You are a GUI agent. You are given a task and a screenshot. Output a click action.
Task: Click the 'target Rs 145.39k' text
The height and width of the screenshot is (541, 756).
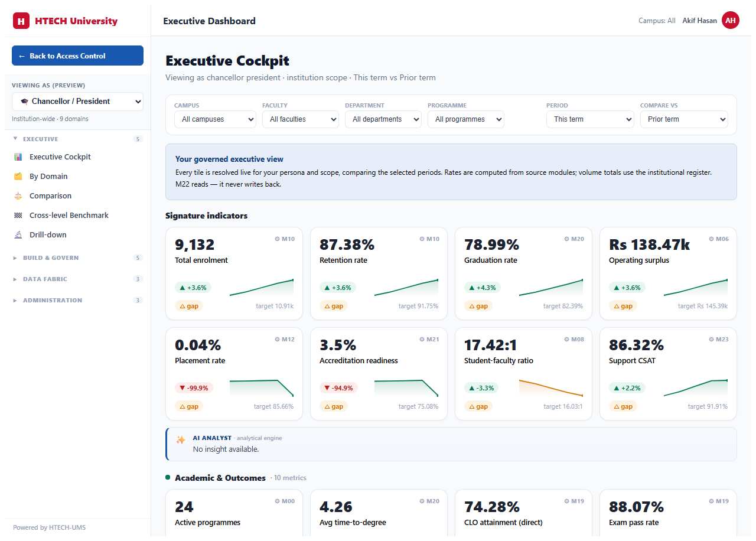pos(703,307)
